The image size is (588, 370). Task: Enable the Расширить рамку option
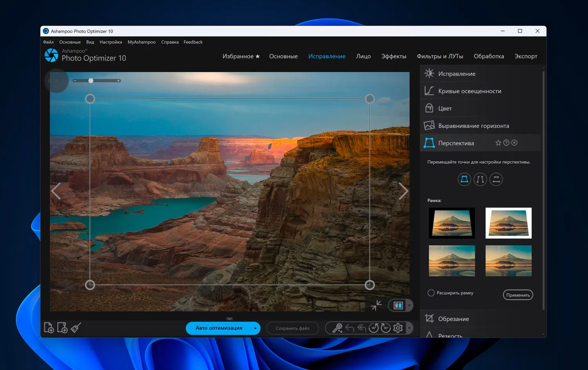pos(431,293)
